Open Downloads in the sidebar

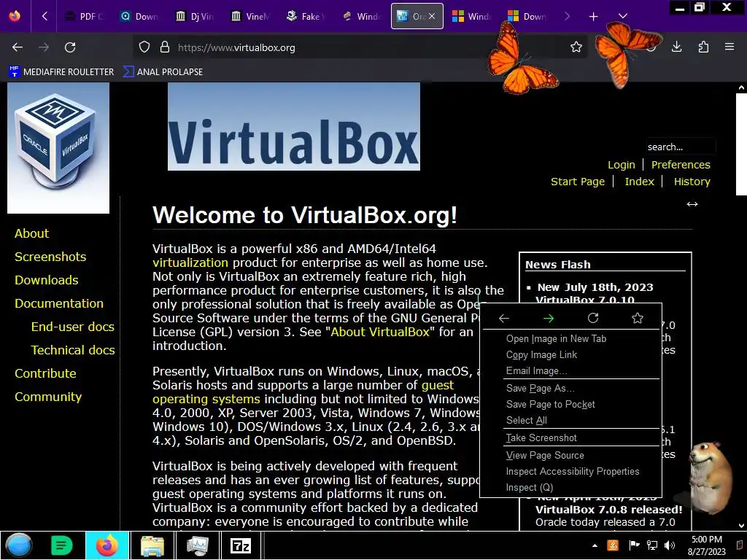coord(46,280)
